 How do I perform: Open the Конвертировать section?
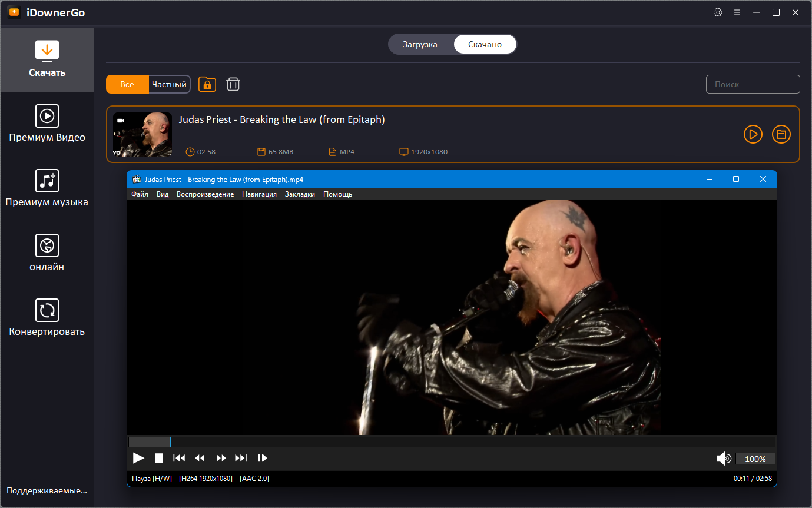tap(47, 318)
